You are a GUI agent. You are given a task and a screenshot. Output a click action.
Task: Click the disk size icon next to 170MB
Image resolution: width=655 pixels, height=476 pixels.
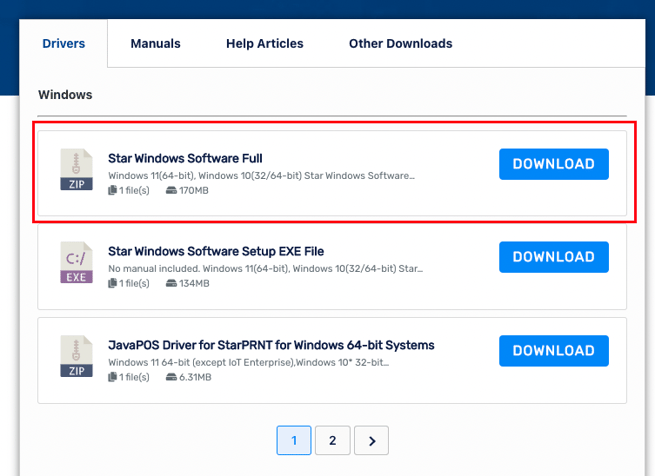(170, 190)
